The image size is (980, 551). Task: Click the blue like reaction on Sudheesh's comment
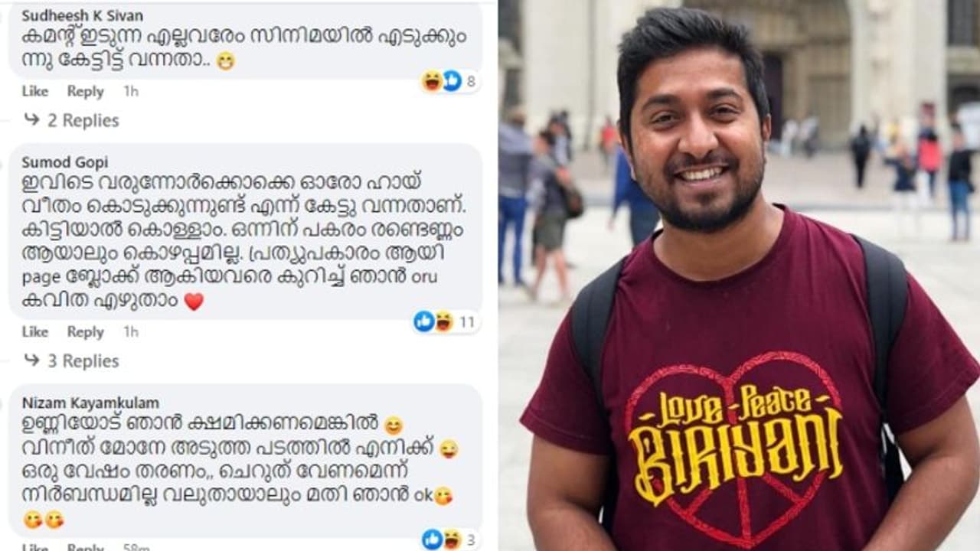pos(452,81)
